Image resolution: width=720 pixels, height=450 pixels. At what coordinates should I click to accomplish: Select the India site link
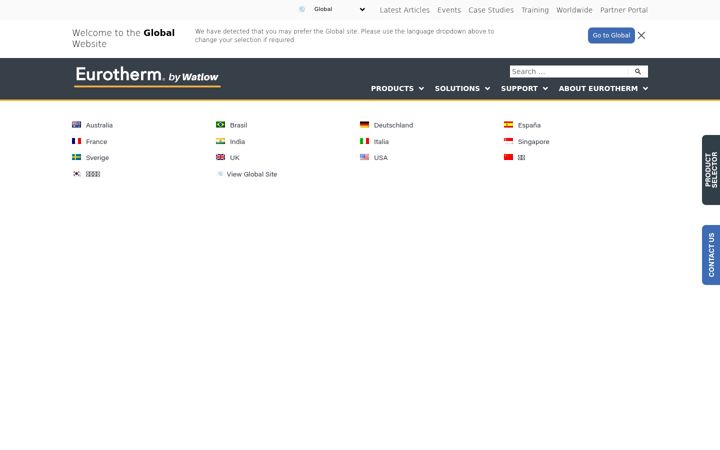(237, 141)
